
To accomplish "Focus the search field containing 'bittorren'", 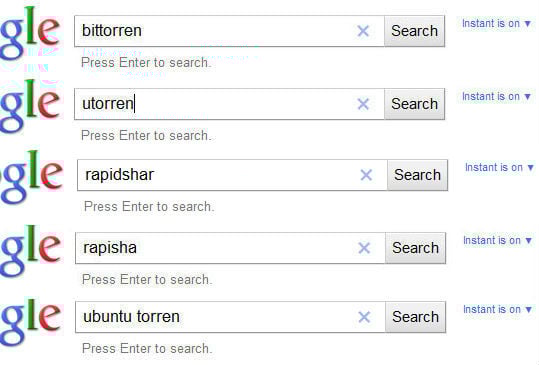I will 229,31.
